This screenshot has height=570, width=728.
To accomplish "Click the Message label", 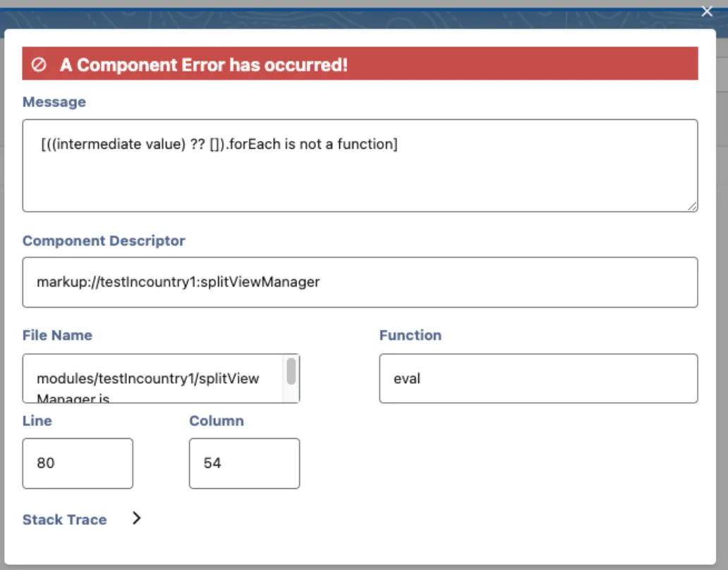I will click(x=54, y=102).
